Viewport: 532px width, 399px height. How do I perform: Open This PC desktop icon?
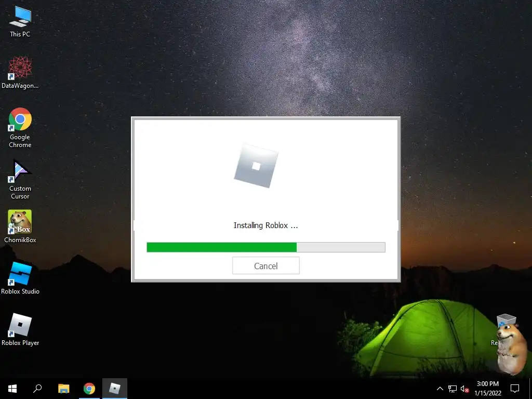[20, 21]
